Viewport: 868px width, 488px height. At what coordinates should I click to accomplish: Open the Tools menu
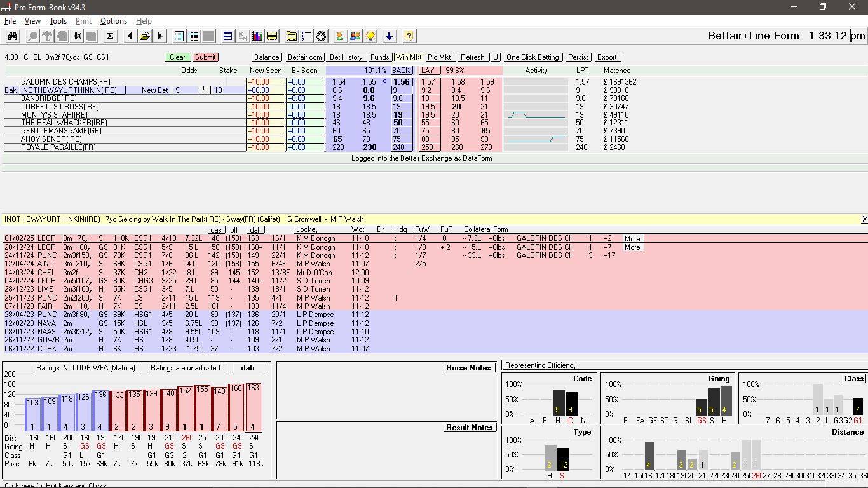[x=58, y=21]
